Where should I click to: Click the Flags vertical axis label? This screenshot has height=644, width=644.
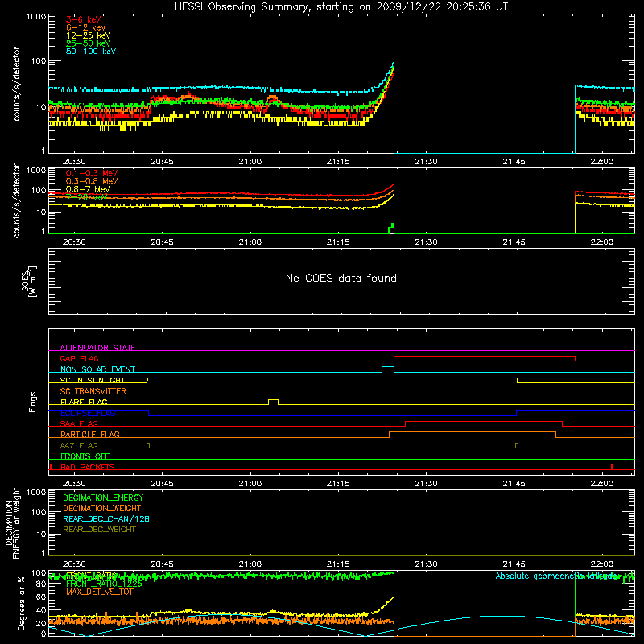33,402
